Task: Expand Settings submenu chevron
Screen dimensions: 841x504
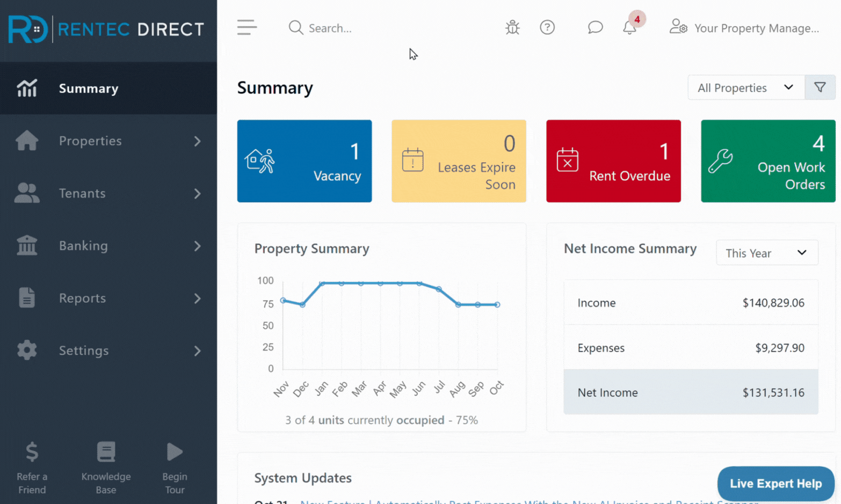Action: pos(198,351)
